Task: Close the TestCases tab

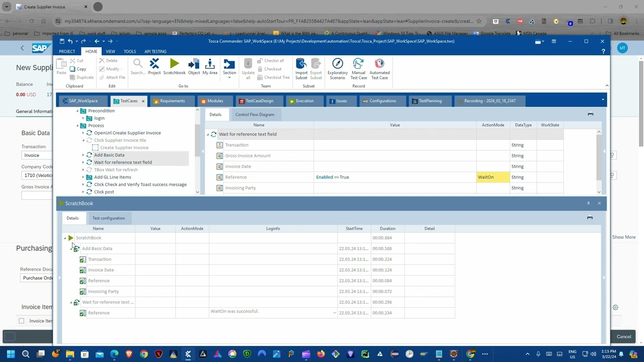Action: pyautogui.click(x=143, y=101)
